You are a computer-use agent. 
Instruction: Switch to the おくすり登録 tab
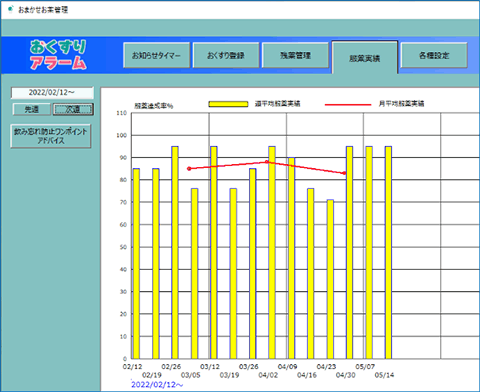click(226, 55)
